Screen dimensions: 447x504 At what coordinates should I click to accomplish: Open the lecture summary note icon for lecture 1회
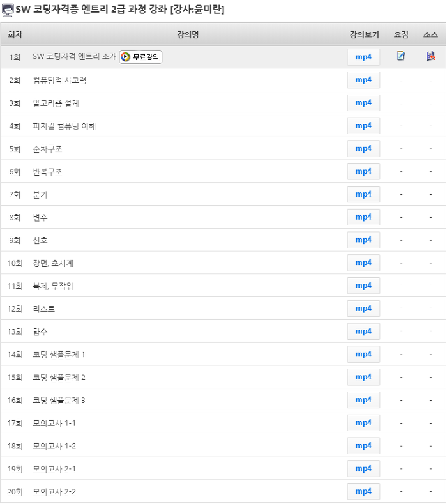click(401, 56)
